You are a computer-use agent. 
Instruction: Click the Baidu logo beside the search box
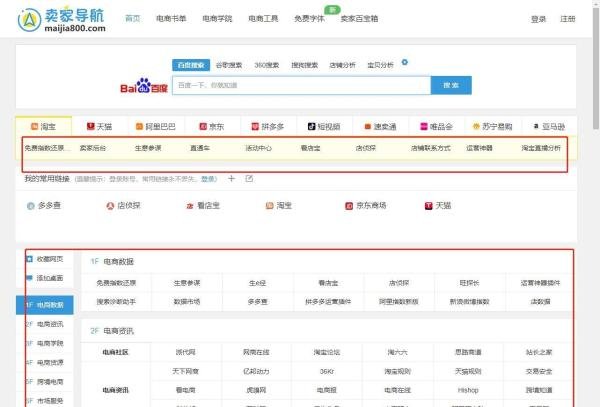[x=144, y=86]
